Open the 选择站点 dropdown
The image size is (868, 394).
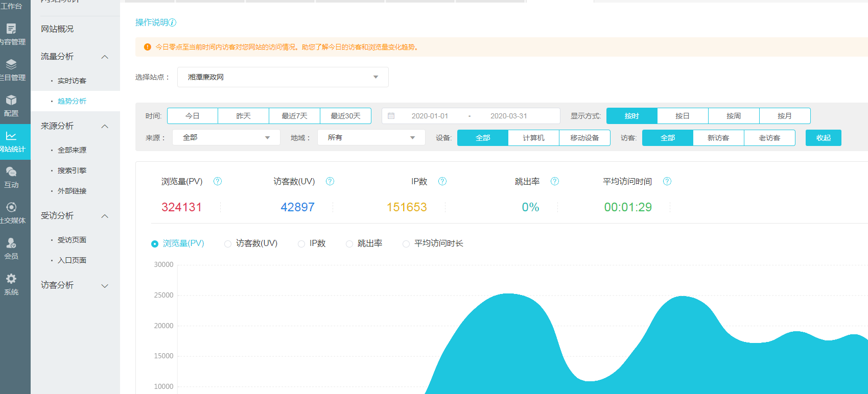click(x=283, y=77)
